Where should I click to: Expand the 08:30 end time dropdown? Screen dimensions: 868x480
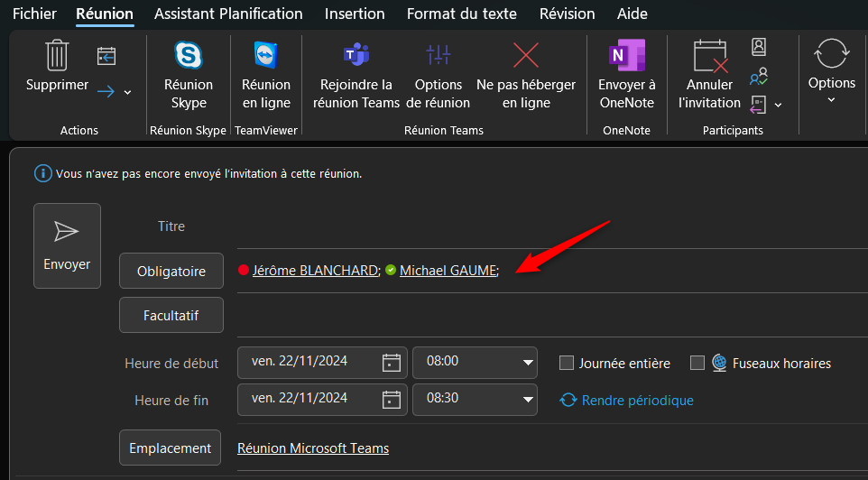tap(528, 400)
